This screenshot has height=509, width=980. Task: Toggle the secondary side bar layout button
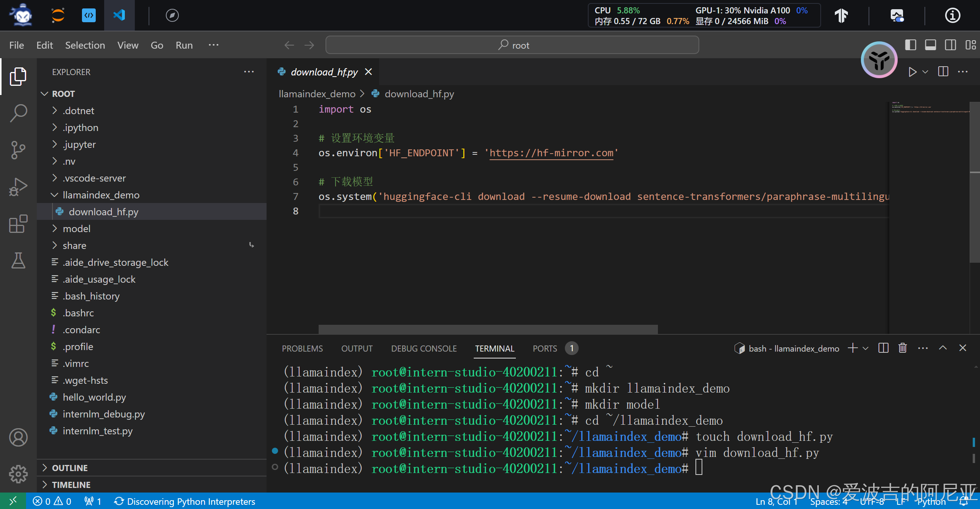950,45
